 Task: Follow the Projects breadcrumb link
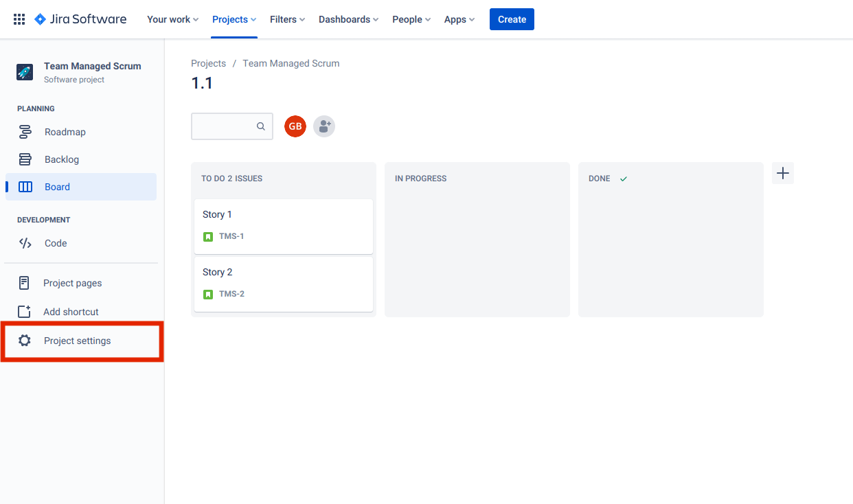pos(208,62)
